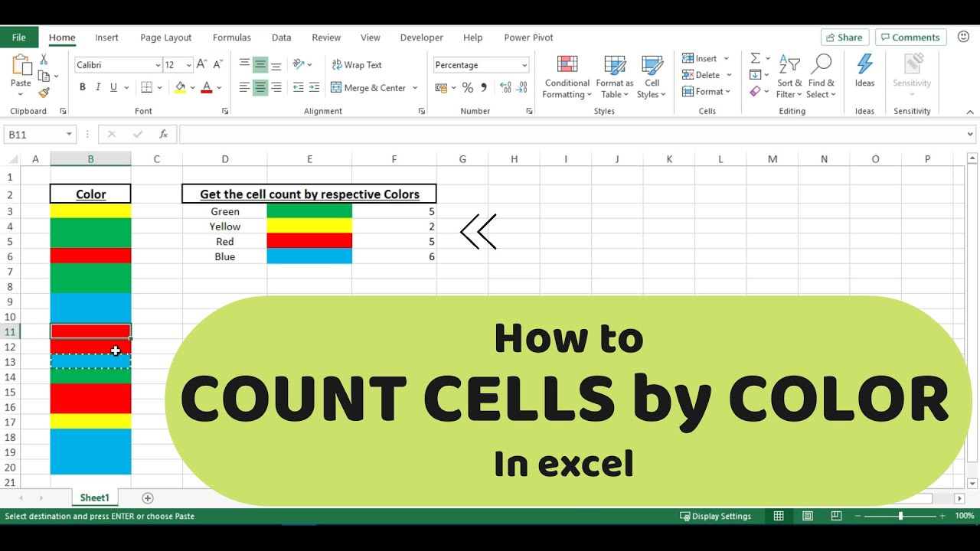Image resolution: width=980 pixels, height=551 pixels.
Task: Click the AutoSum sigma icon
Action: click(x=756, y=58)
